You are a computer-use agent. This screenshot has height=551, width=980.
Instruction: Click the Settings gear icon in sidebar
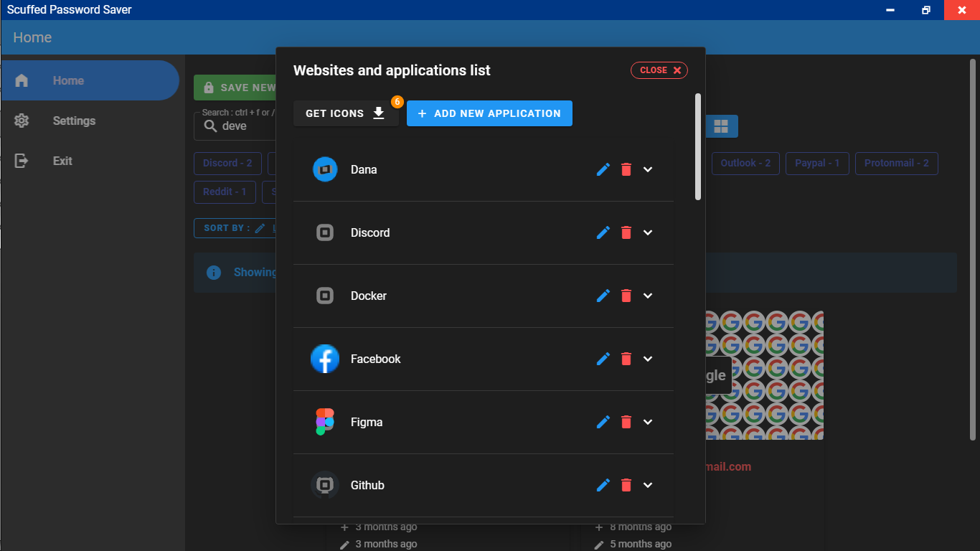(x=22, y=121)
